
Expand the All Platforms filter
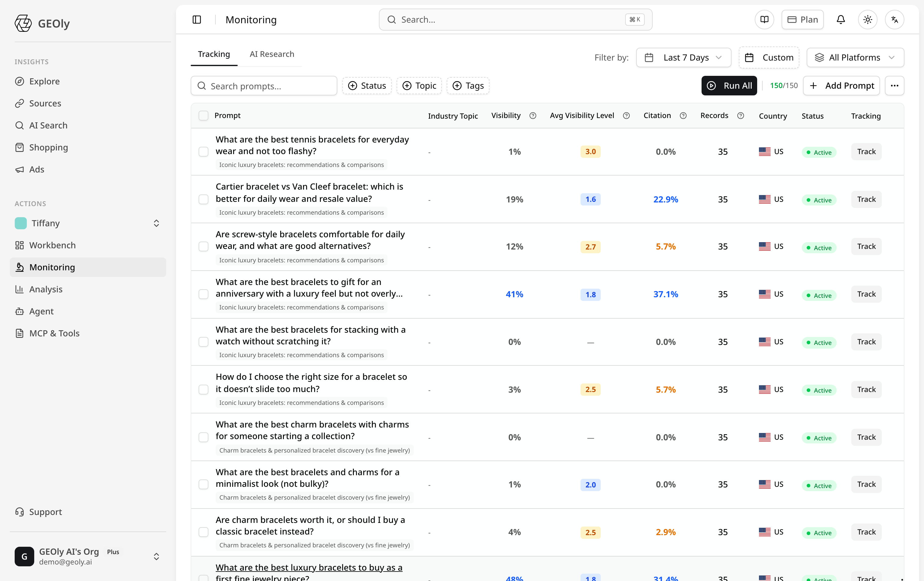pos(855,57)
